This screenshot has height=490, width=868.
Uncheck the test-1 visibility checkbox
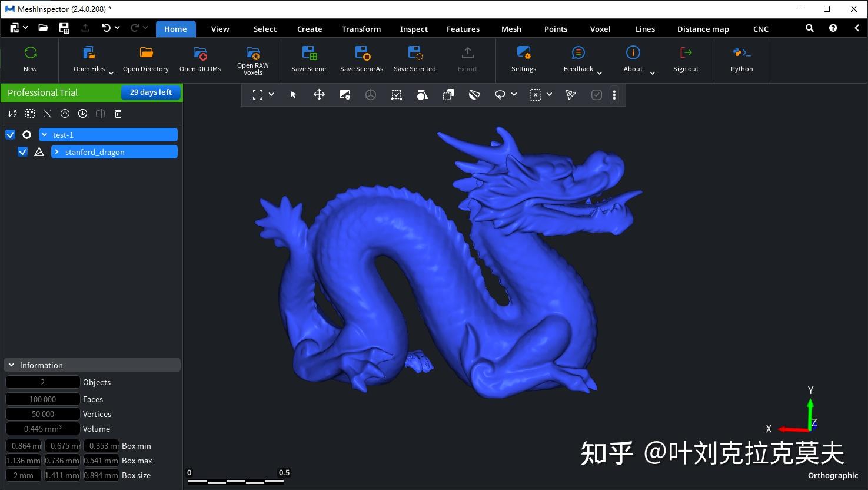10,135
